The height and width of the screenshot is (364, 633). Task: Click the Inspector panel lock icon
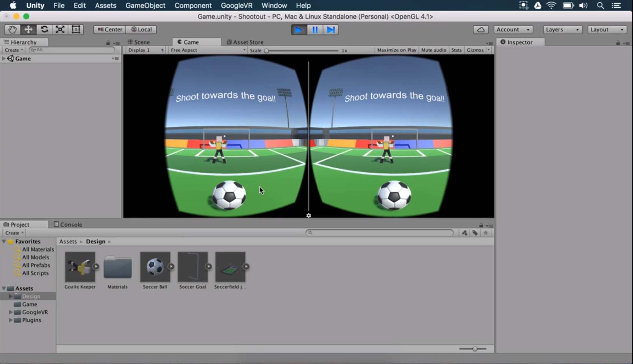point(618,43)
